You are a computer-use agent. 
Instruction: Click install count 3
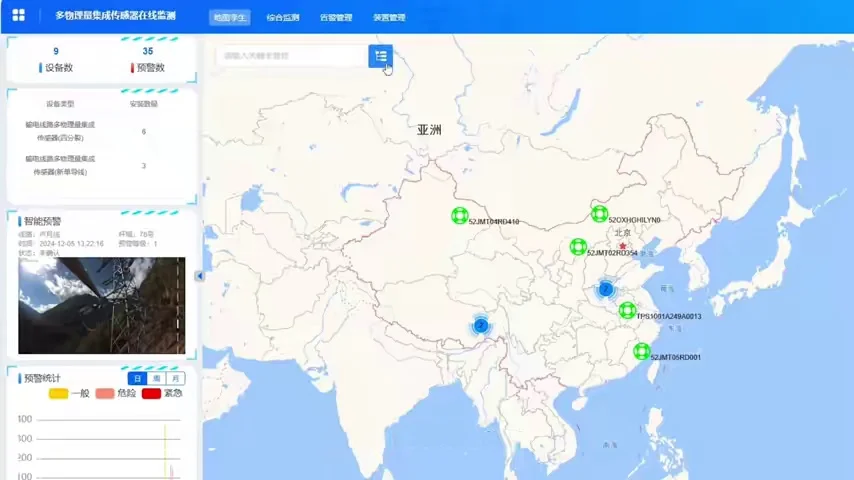click(144, 166)
